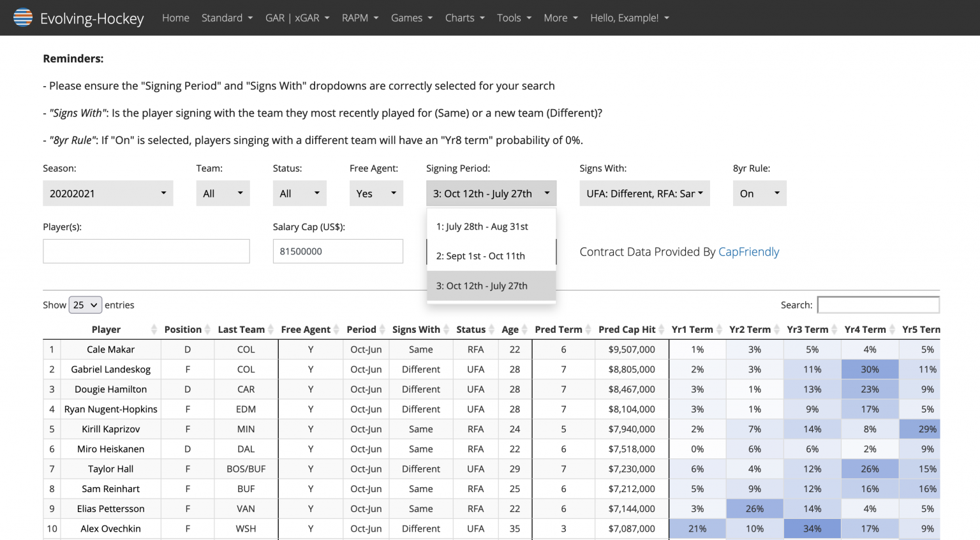Sort table by Player column
980x540 pixels.
106,330
